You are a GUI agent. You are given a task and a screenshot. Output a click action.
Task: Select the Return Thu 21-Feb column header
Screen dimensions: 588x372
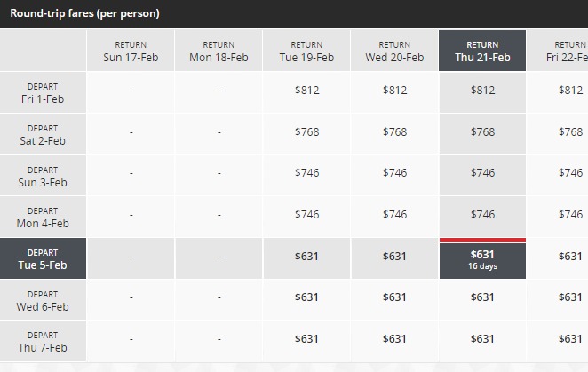coord(482,51)
